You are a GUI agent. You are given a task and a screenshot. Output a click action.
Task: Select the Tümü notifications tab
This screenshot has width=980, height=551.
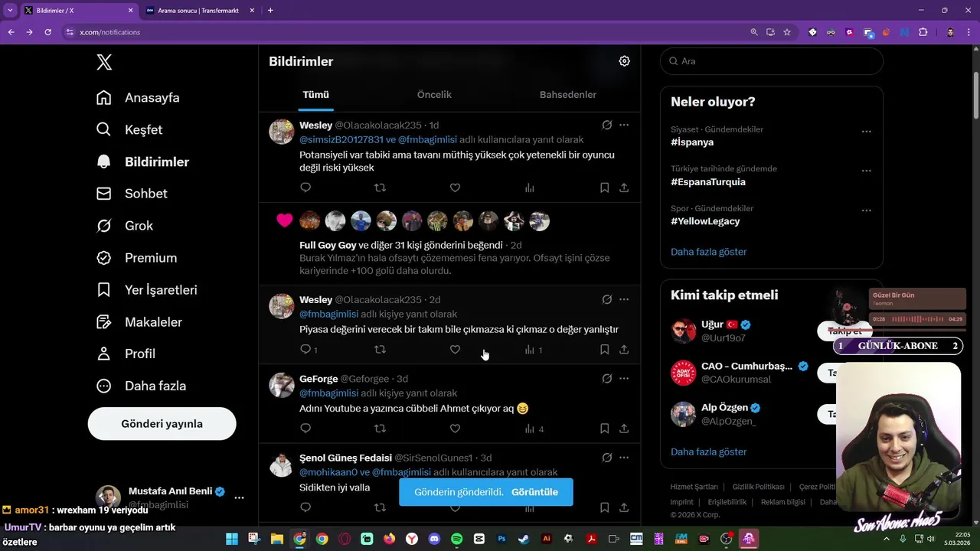315,95
